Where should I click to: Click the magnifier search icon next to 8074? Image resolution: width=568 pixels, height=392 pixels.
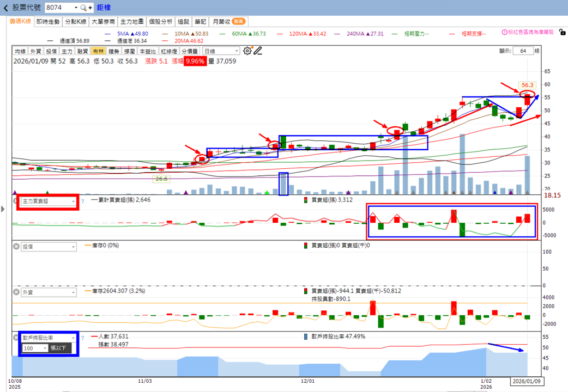coord(83,8)
